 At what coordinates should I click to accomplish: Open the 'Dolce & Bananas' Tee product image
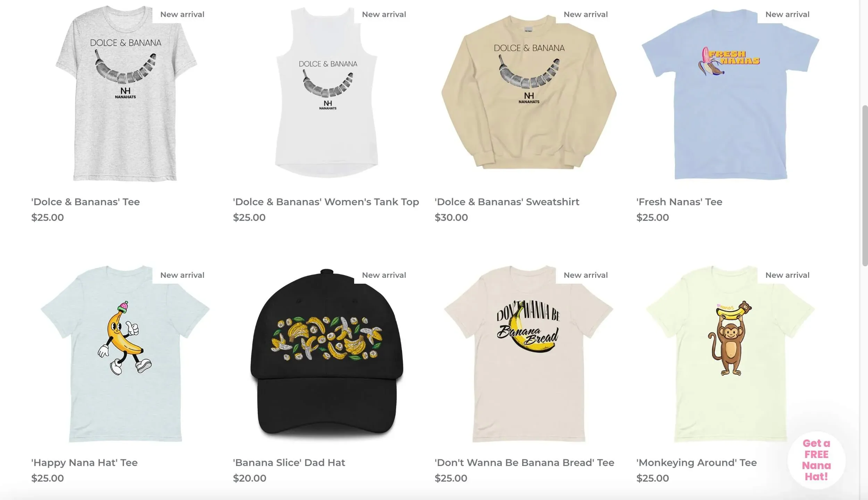click(126, 94)
